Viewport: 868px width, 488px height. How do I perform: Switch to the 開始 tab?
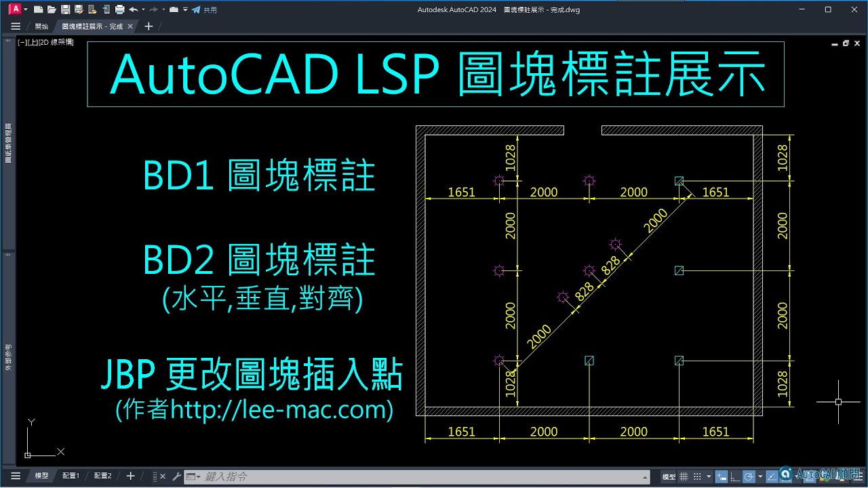tap(41, 26)
